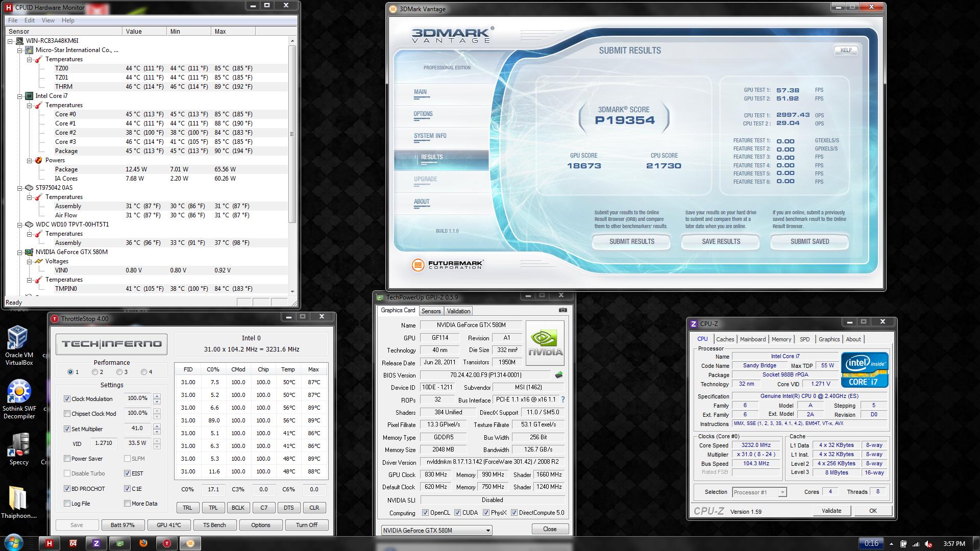This screenshot has width=980, height=551.
Task: Click the HWMonitor vertical scrollbar down arrow
Action: click(292, 291)
